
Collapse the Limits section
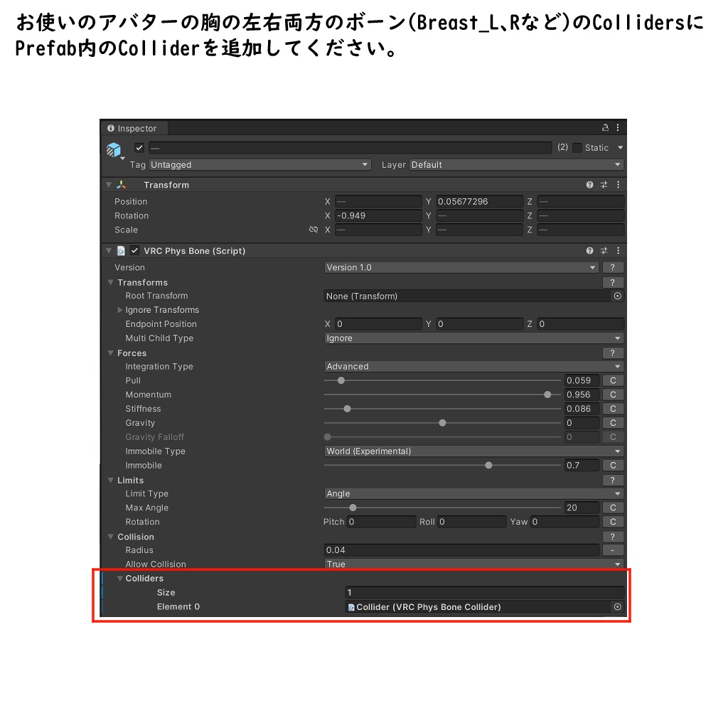110,480
